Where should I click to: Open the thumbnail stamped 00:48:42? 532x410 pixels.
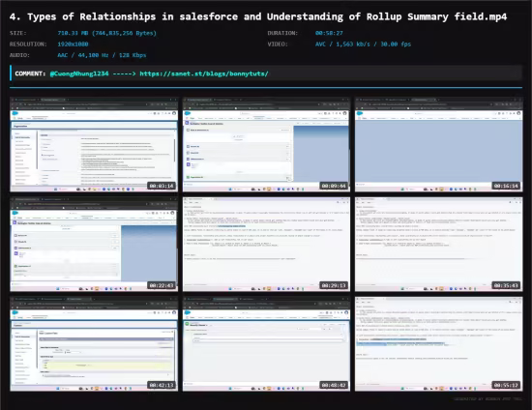click(266, 344)
